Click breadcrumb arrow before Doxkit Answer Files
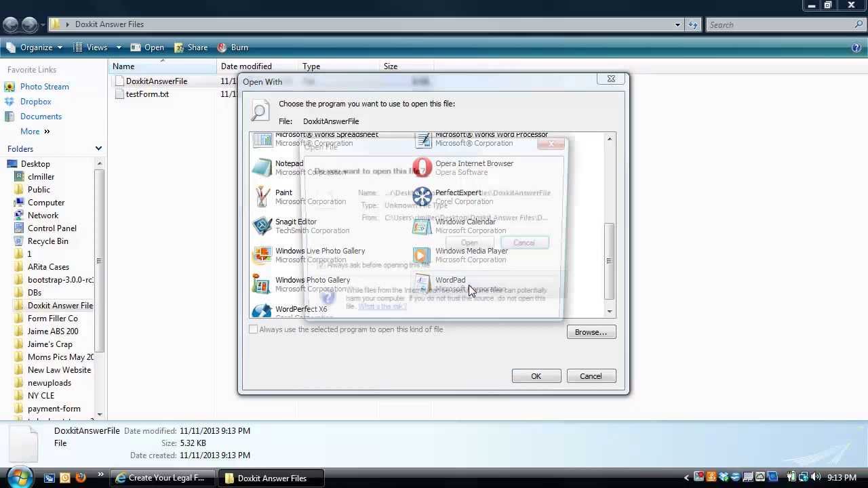 67,24
